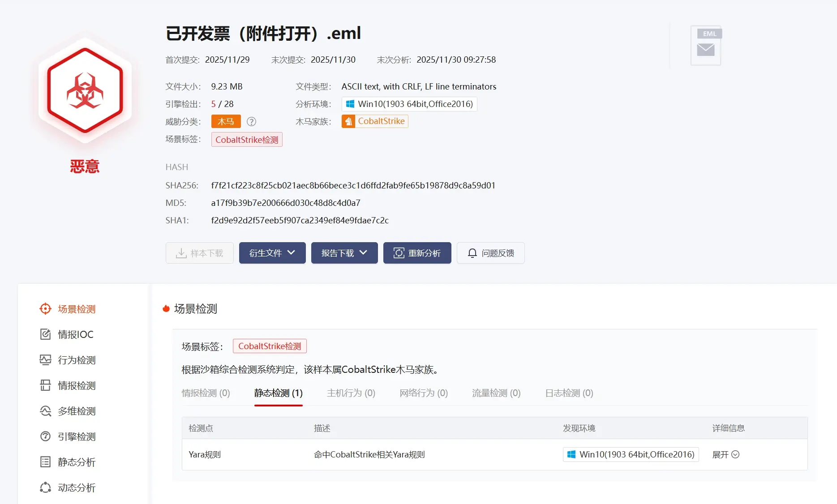This screenshot has width=837, height=504.
Task: Go to 场景检测 in sidebar menu
Action: (77, 309)
